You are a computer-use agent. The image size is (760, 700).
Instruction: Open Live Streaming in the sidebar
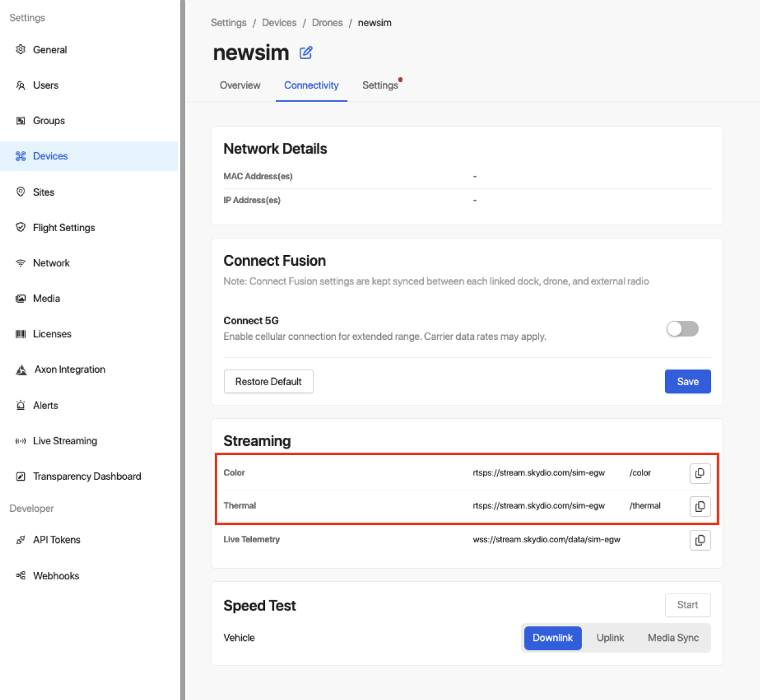point(89,441)
